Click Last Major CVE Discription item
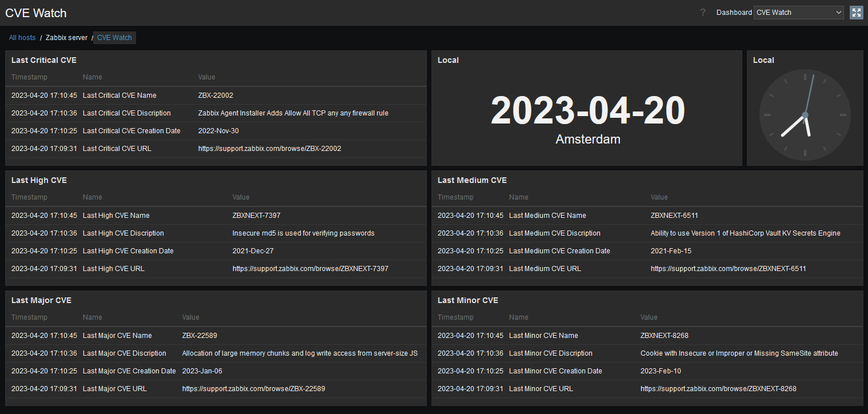This screenshot has width=868, height=414. [125, 353]
